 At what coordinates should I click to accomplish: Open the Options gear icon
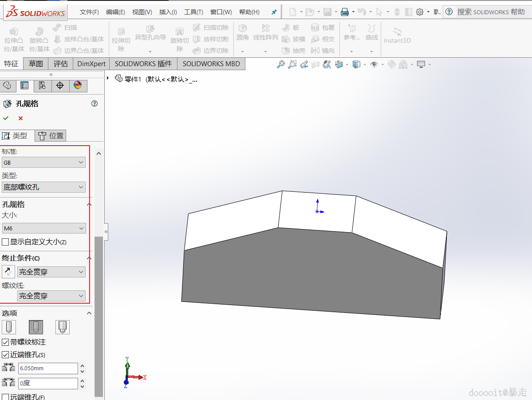coord(419,12)
